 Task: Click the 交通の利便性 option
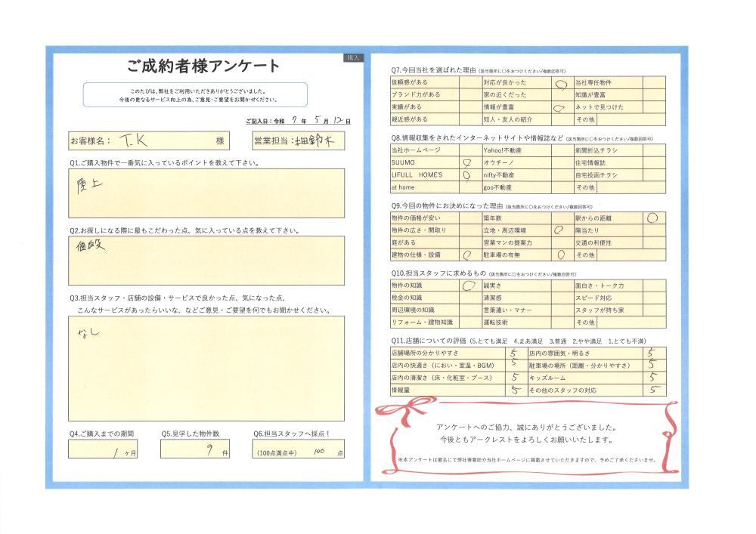point(593,242)
